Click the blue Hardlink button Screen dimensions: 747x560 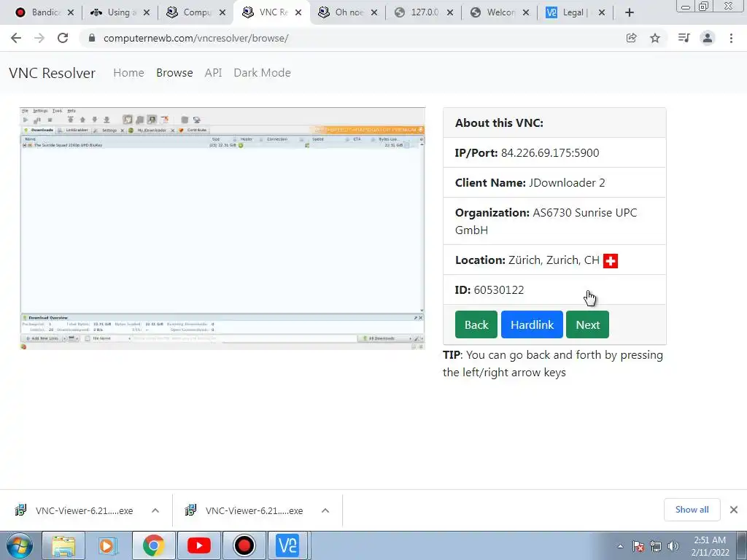click(532, 324)
